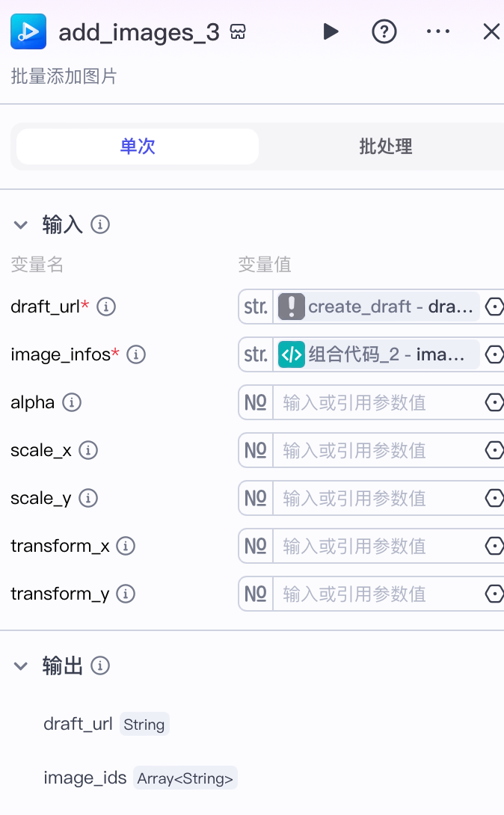
Task: Click info icon beside scale_x parameter
Action: pyautogui.click(x=88, y=450)
